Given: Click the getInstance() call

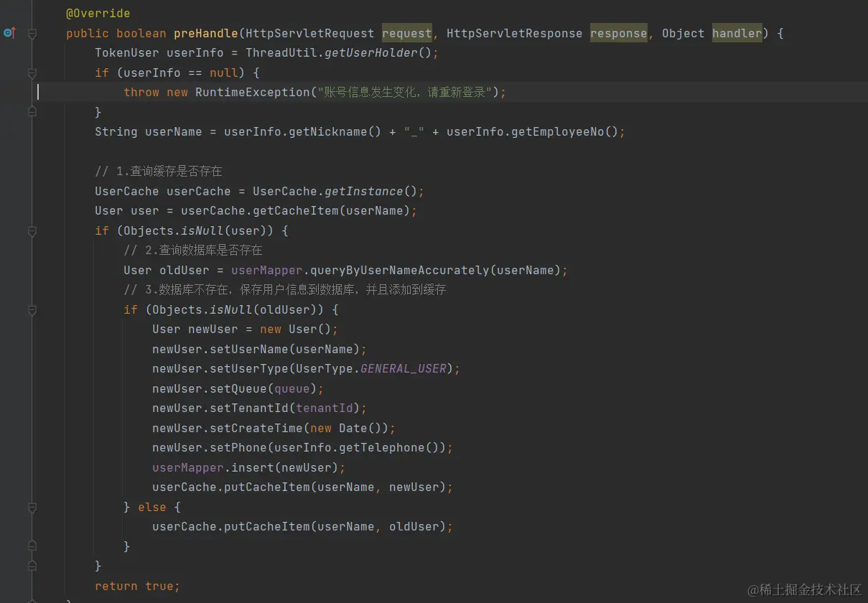Looking at the screenshot, I should pos(370,192).
